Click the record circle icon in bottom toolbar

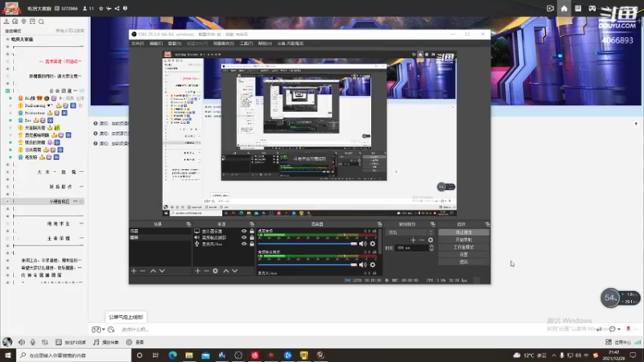(129, 342)
